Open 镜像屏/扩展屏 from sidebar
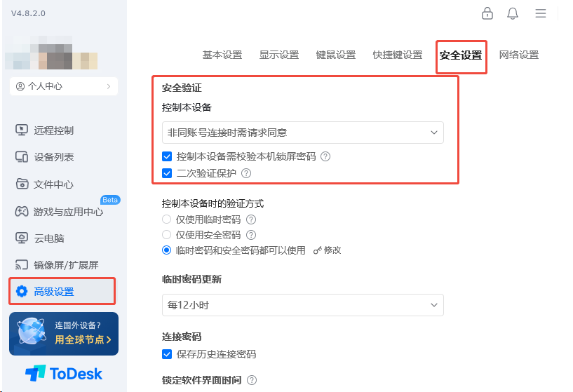 coord(57,265)
